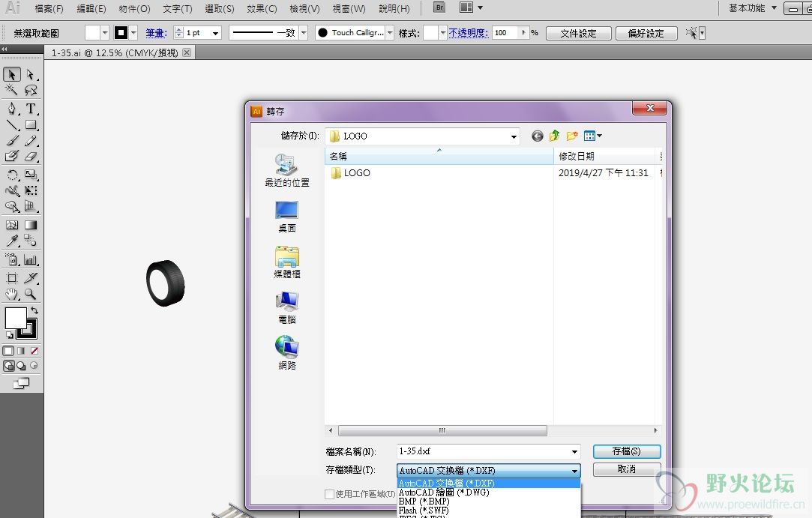Viewport: 812px width, 518px height.
Task: Swap the fill and stroke colors
Action: click(x=34, y=310)
